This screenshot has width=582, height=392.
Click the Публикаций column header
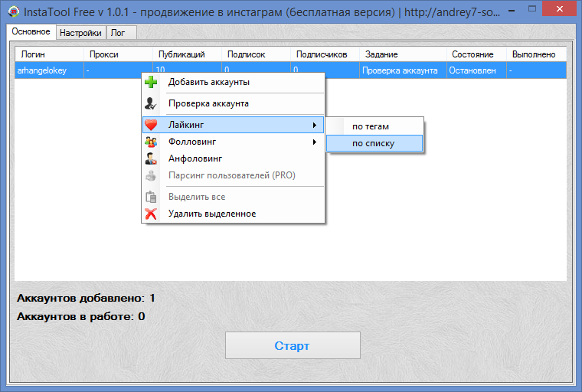pyautogui.click(x=187, y=54)
